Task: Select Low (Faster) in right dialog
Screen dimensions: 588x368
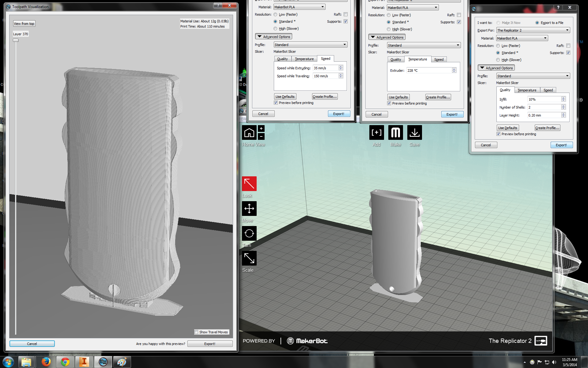Action: coord(498,46)
